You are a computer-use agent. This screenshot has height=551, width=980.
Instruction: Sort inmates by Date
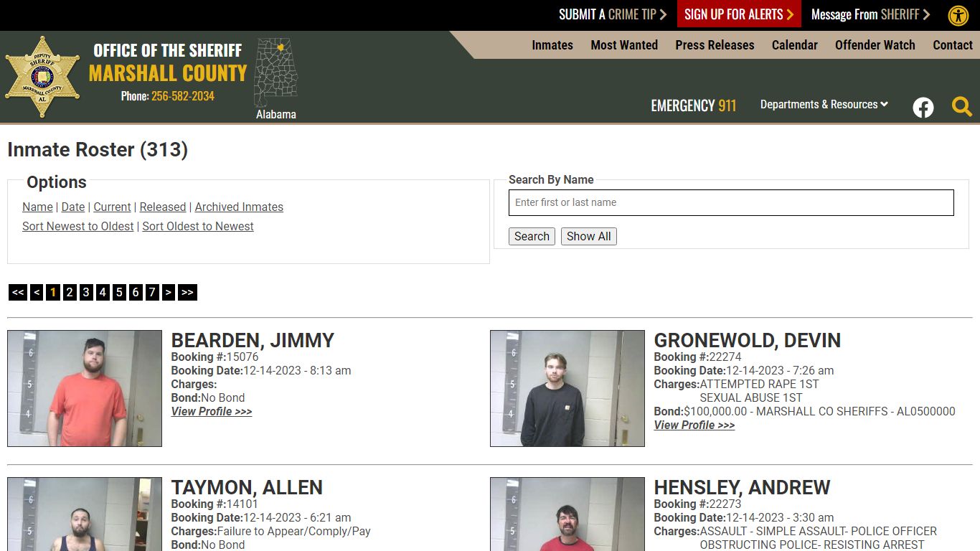73,207
